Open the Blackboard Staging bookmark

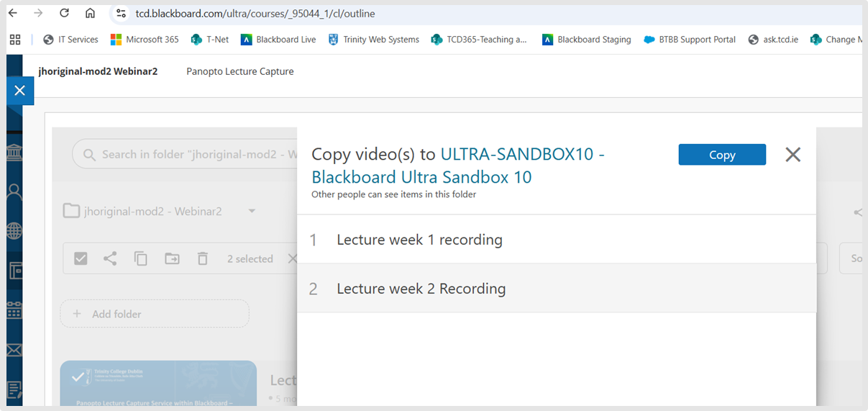586,40
